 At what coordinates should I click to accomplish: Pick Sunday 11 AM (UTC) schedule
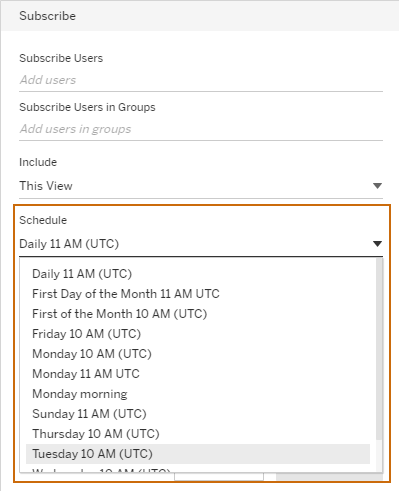(x=198, y=414)
